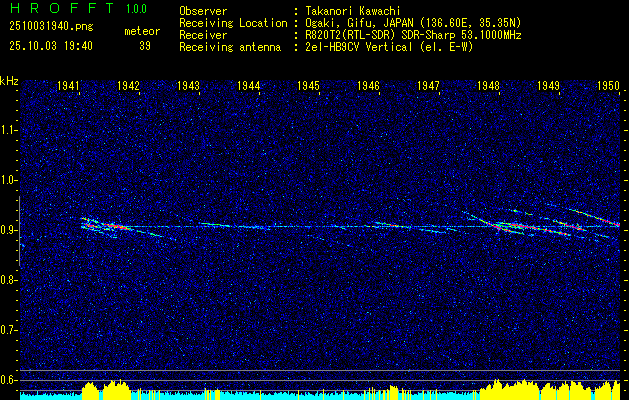Image resolution: width=629 pixels, height=400 pixels.
Task: Click time marker 1942
Action: pyautogui.click(x=128, y=85)
